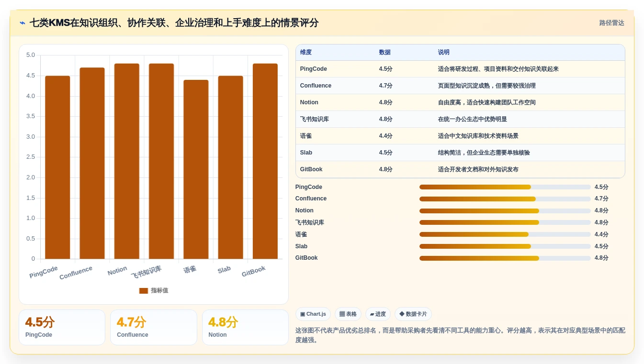Screen dimensions: 644x364
Task: Click the Confluence progress bar
Action: pos(505,199)
